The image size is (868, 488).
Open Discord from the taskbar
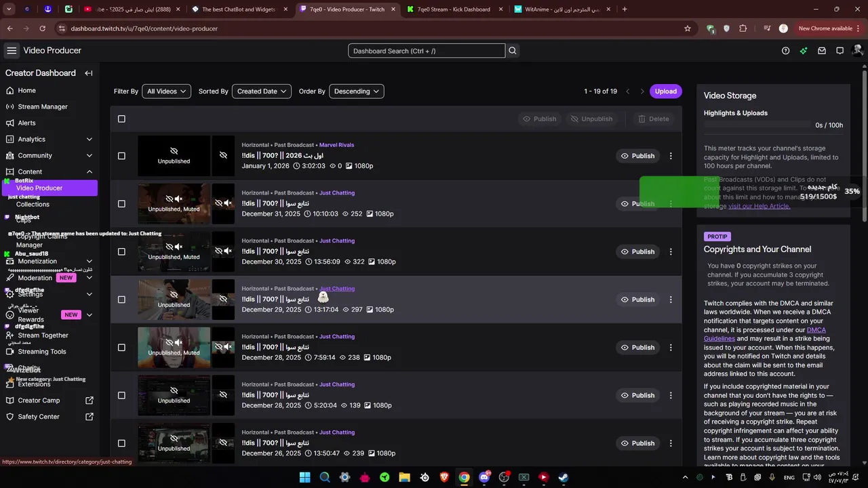484,477
